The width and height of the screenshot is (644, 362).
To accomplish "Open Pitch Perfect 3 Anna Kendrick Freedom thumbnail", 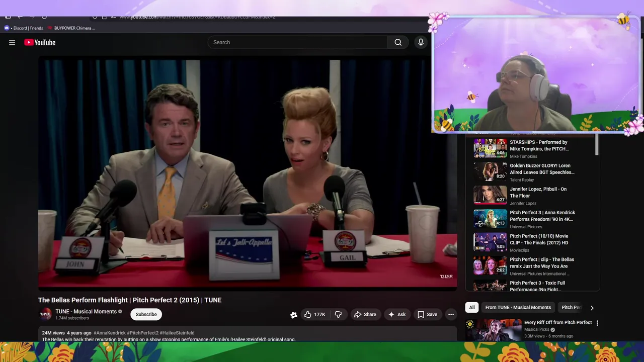I will (490, 219).
